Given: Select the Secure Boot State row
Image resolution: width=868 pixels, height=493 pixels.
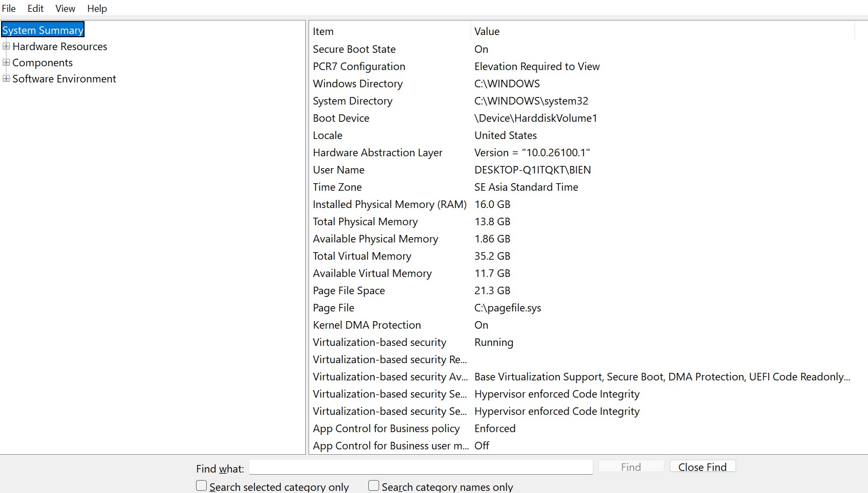Looking at the screenshot, I should pos(354,49).
